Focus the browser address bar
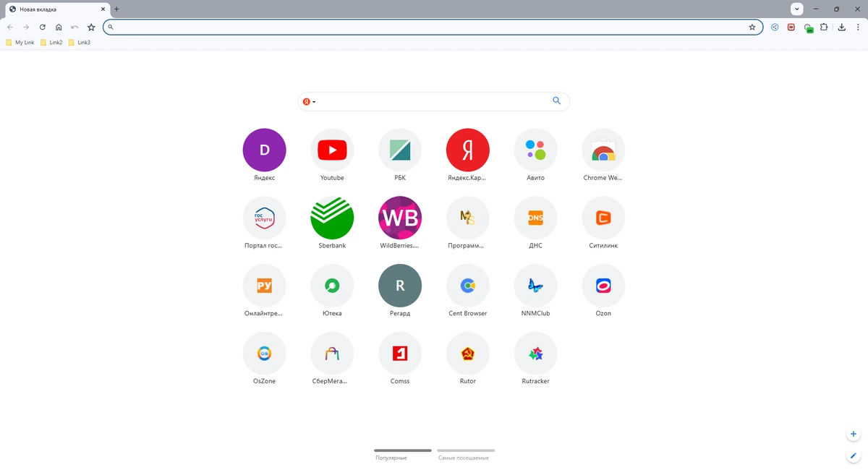868x470 pixels. 433,27
